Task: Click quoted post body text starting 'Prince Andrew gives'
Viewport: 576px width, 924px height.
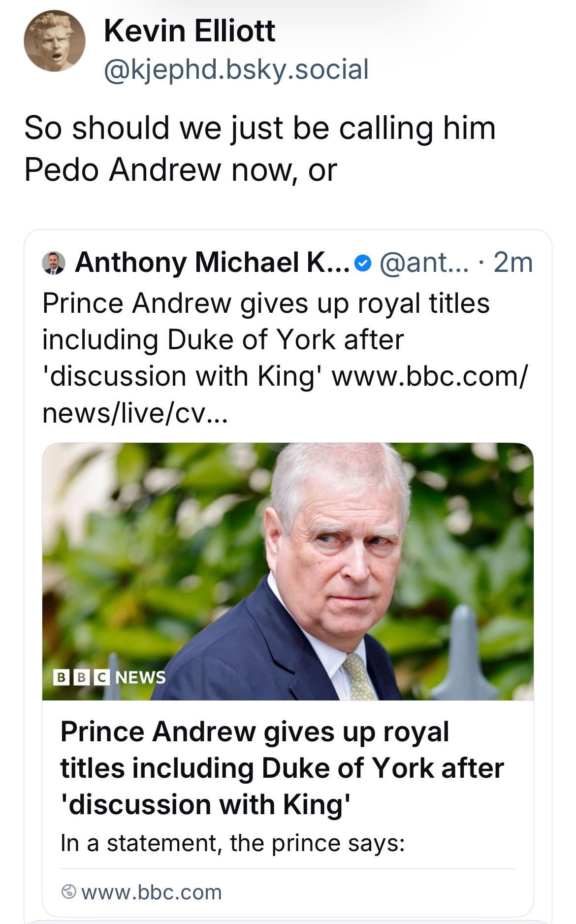Action: click(266, 303)
